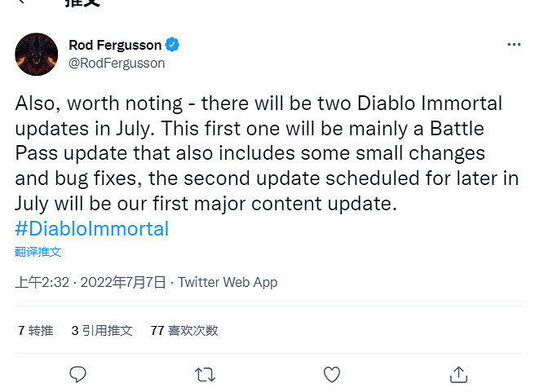Click the share upload icon
This screenshot has height=392, width=535.
coord(458,374)
